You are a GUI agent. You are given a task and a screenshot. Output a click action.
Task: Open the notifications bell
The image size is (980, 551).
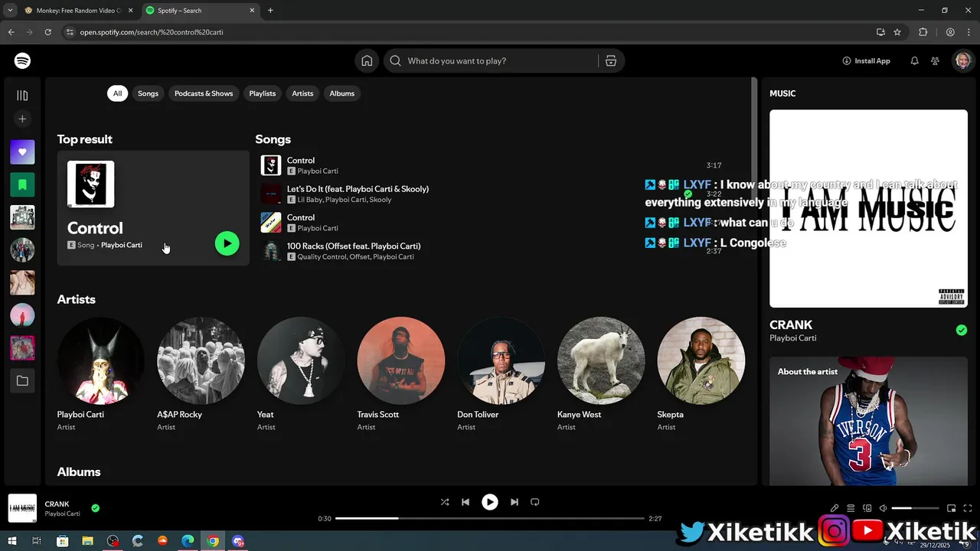coord(914,60)
